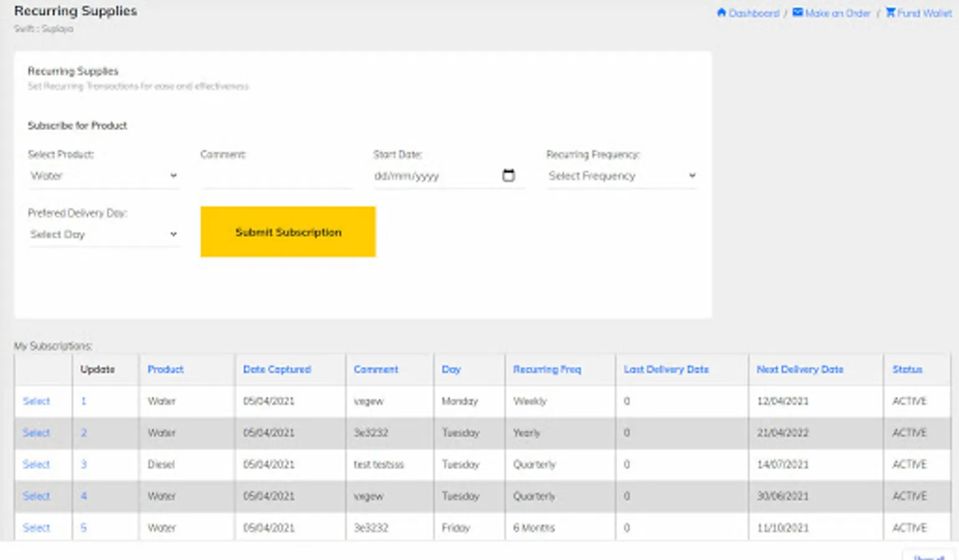
Task: Expand the Preferred Delivery Day dropdown
Action: (x=103, y=235)
